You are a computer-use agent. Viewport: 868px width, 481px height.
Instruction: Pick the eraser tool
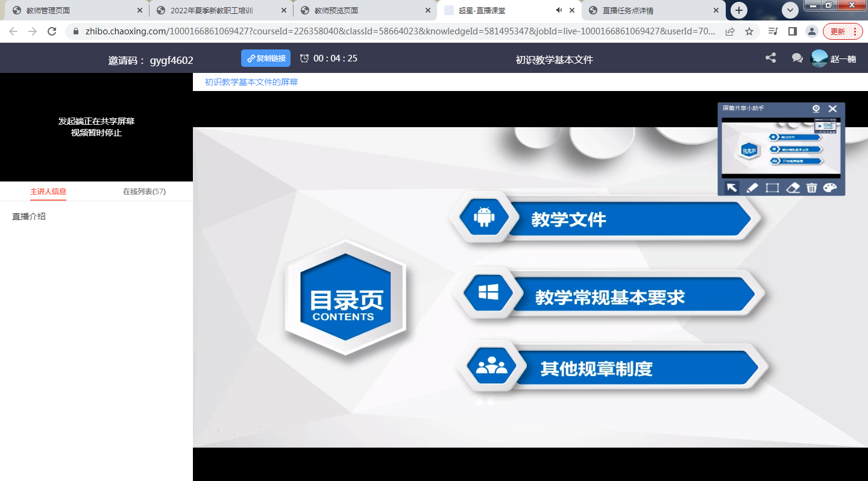pyautogui.click(x=793, y=187)
